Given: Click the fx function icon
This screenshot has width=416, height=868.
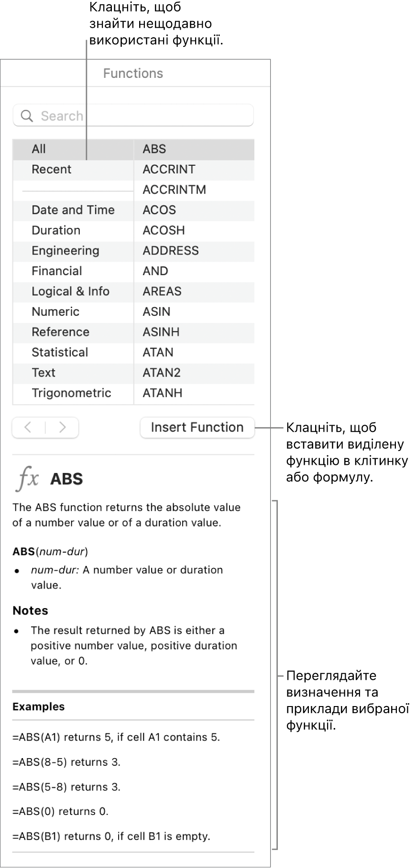Looking at the screenshot, I should click(x=27, y=479).
